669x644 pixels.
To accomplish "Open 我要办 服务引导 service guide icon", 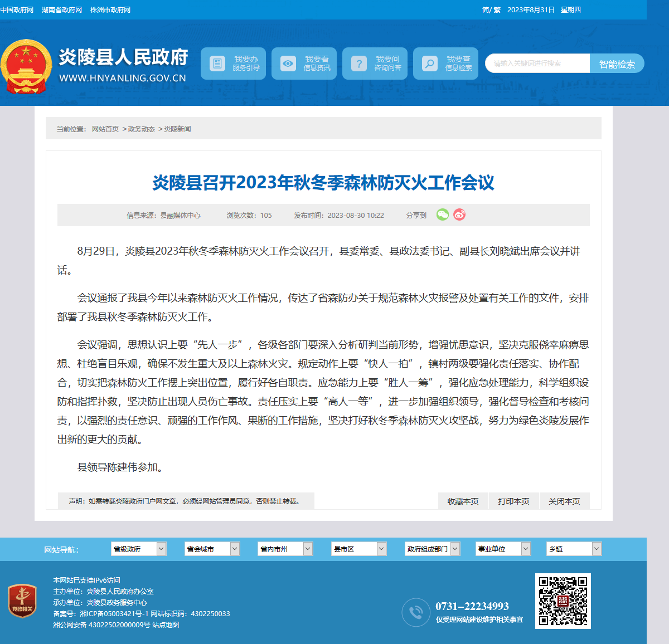I will pyautogui.click(x=217, y=64).
